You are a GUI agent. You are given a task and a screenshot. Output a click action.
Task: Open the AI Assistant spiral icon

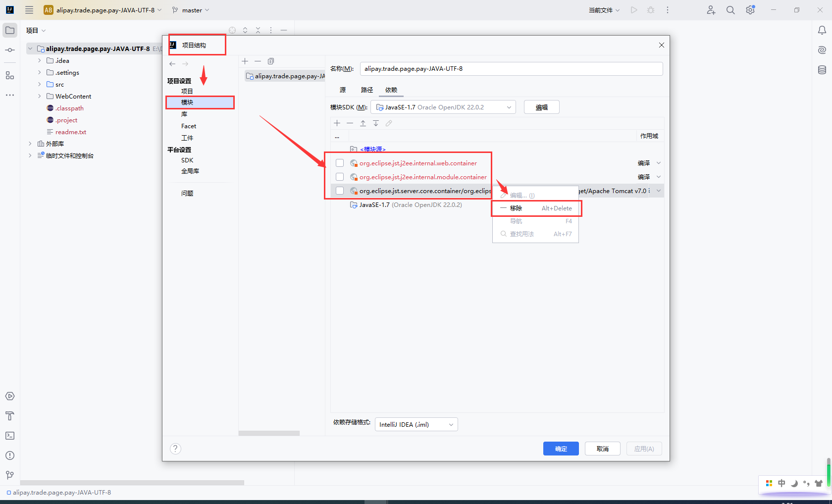point(822,50)
